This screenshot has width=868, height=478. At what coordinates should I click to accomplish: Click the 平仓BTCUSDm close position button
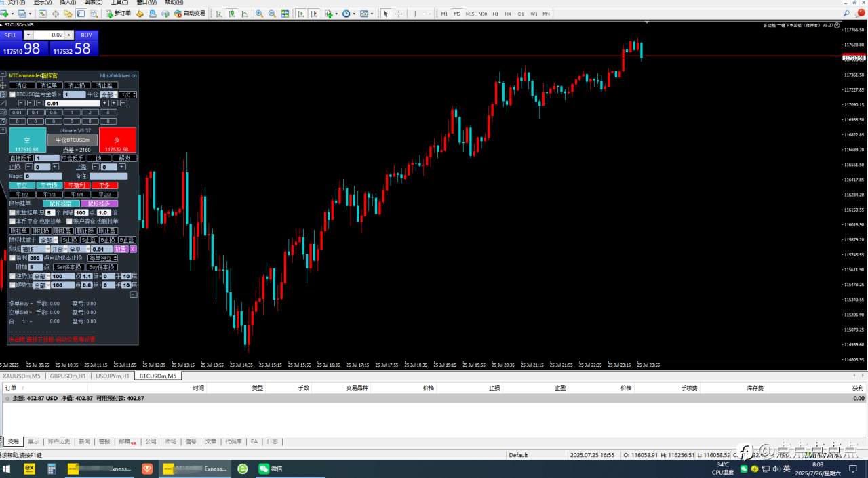coord(73,140)
